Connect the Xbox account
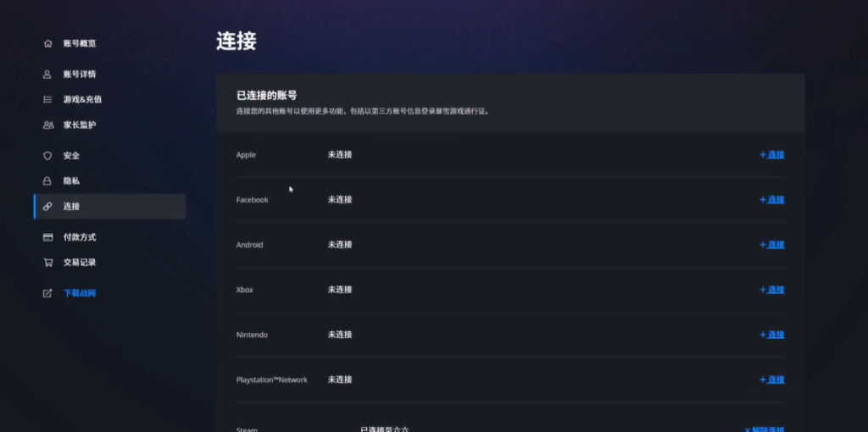The image size is (868, 432). [772, 290]
